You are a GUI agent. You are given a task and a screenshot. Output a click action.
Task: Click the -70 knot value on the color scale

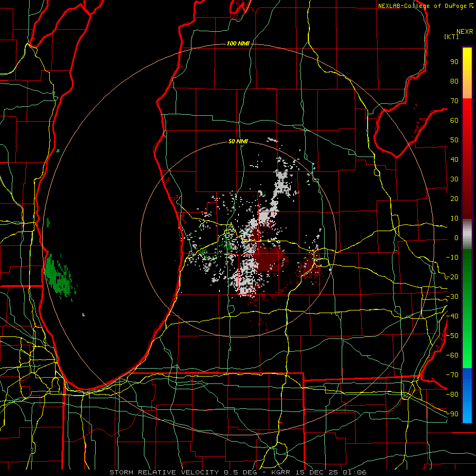coord(452,375)
